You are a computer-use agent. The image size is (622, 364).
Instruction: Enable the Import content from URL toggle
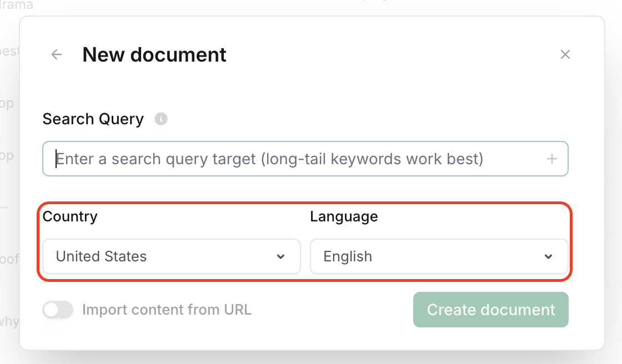point(58,310)
